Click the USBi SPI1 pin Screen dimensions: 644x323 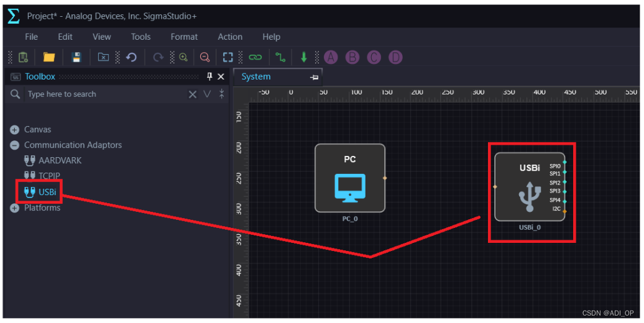click(x=564, y=172)
